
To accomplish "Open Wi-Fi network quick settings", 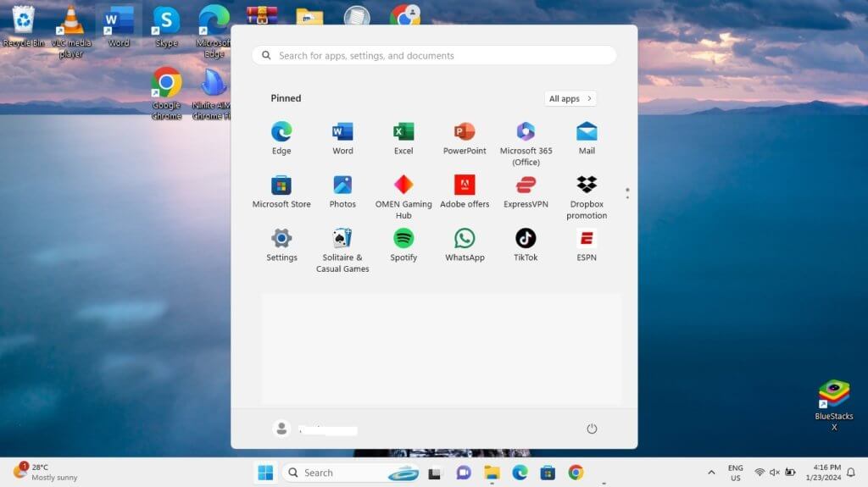I will (x=759, y=473).
